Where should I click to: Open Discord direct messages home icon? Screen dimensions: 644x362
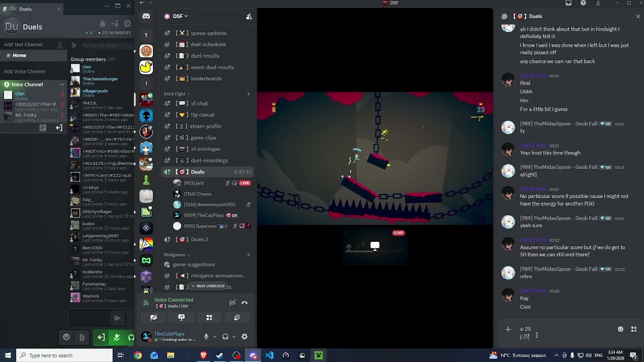tap(146, 17)
